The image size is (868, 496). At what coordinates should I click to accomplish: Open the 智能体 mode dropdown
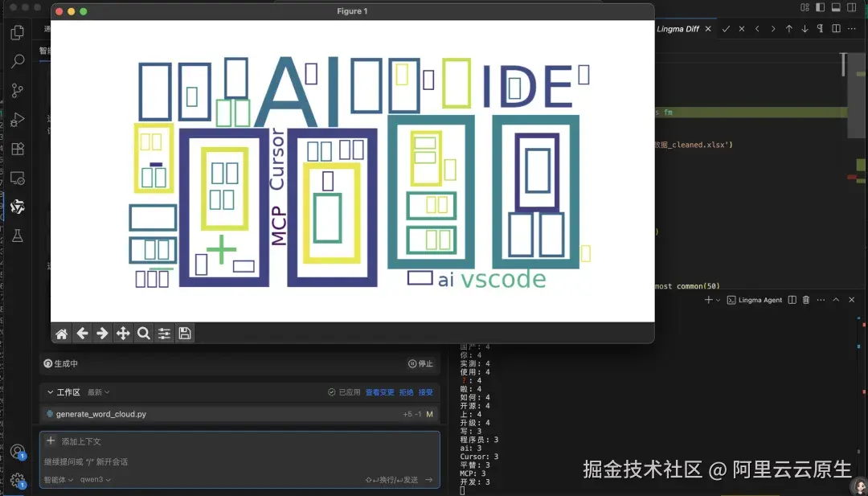(59, 479)
